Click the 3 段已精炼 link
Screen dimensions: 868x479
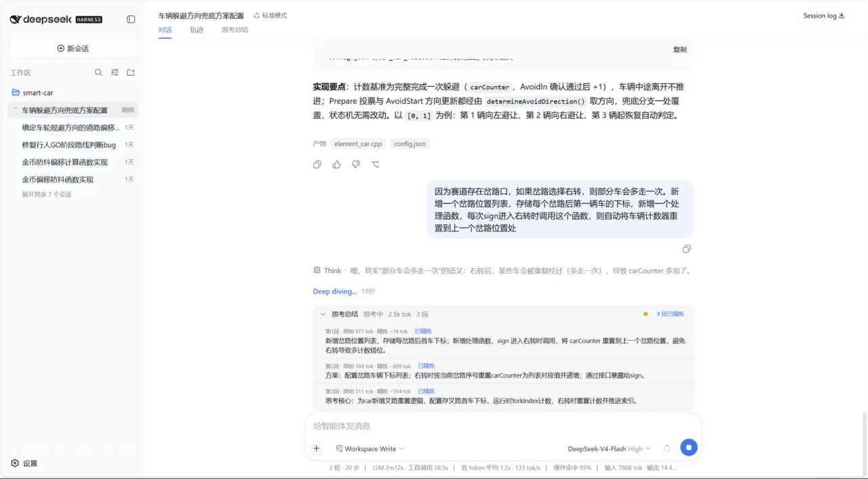point(671,314)
